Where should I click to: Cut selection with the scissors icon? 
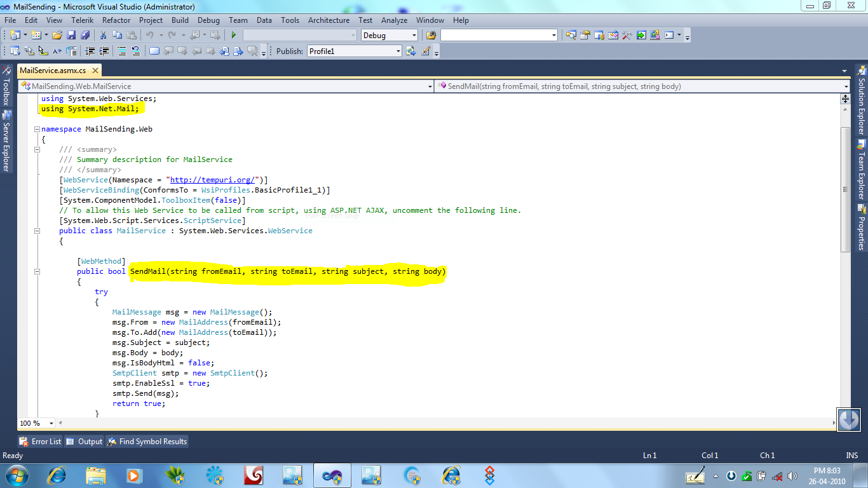(104, 36)
